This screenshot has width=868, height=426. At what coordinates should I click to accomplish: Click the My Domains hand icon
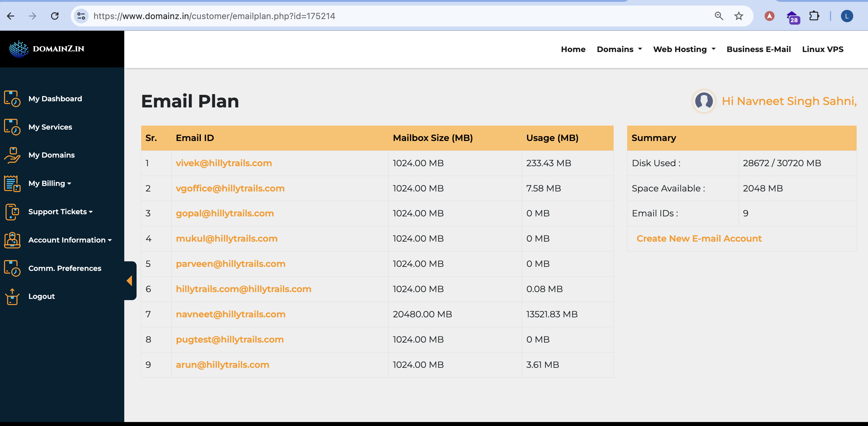pyautogui.click(x=12, y=155)
